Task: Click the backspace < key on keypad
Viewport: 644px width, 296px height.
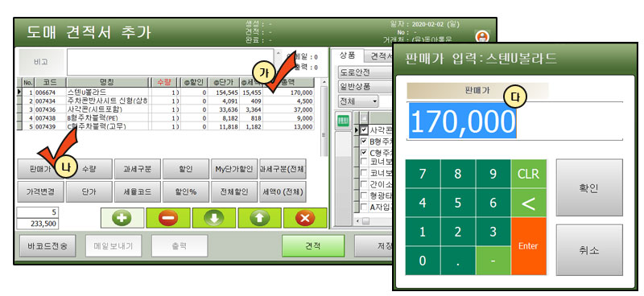Action: click(529, 203)
